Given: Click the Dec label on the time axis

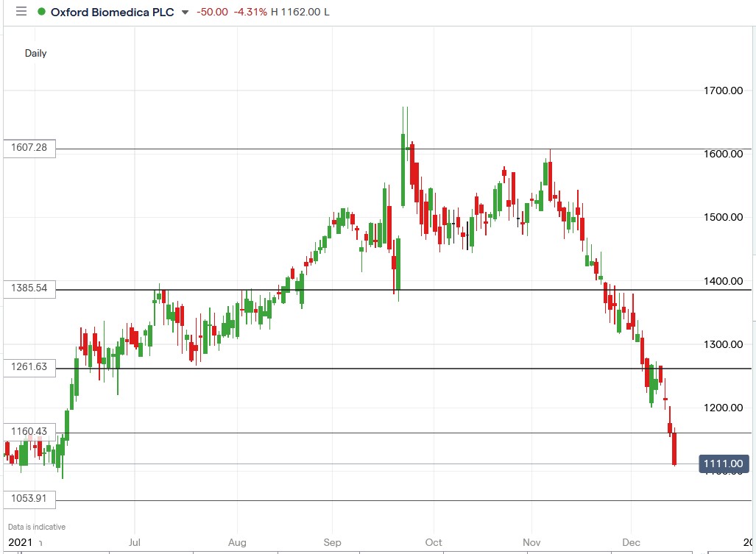Looking at the screenshot, I should pos(631,542).
